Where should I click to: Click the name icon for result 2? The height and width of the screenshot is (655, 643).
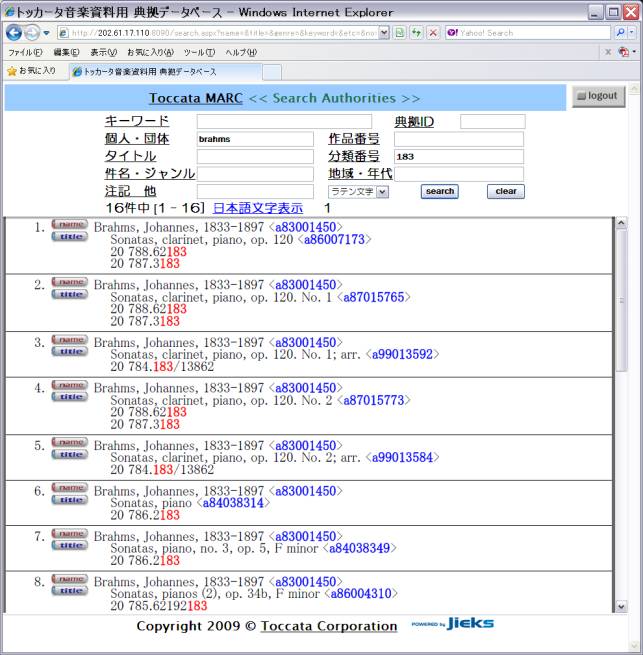70,282
